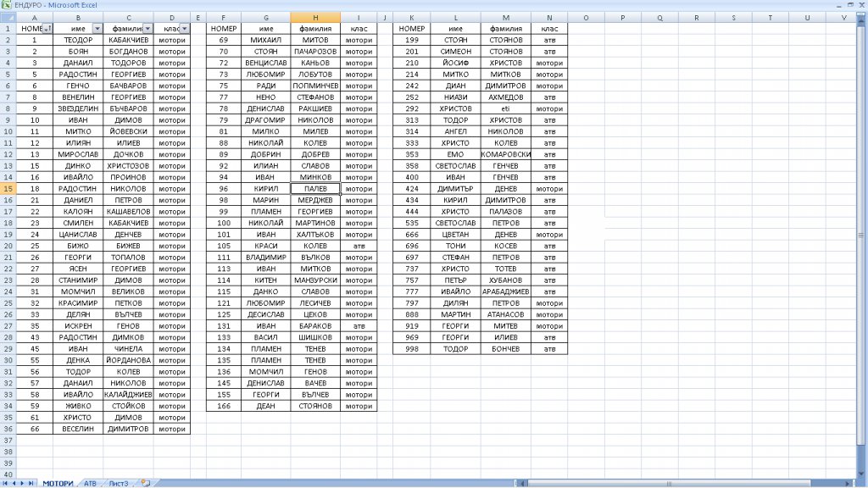The height and width of the screenshot is (488, 868).
Task: Click the cell with АХМЕДОВ
Action: pyautogui.click(x=506, y=97)
